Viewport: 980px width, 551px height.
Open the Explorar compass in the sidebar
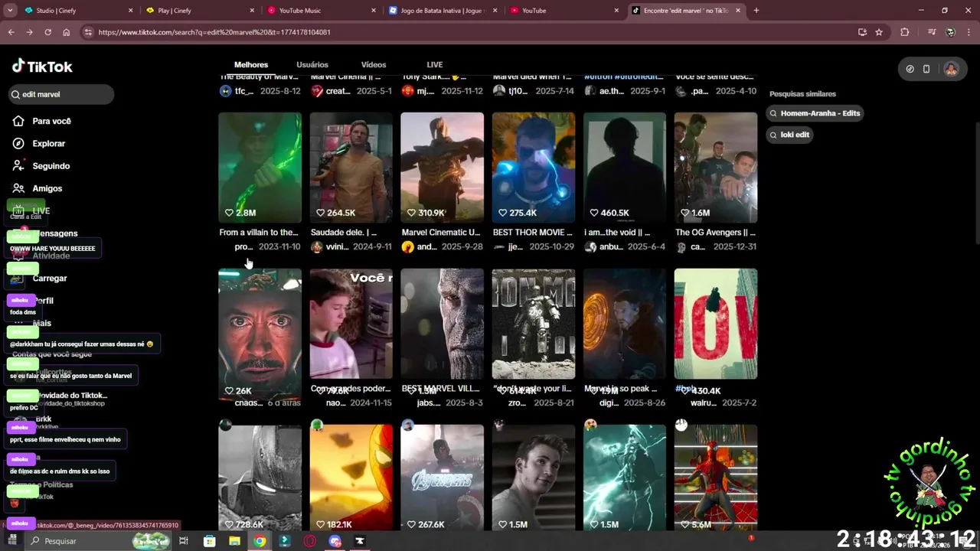pos(39,143)
